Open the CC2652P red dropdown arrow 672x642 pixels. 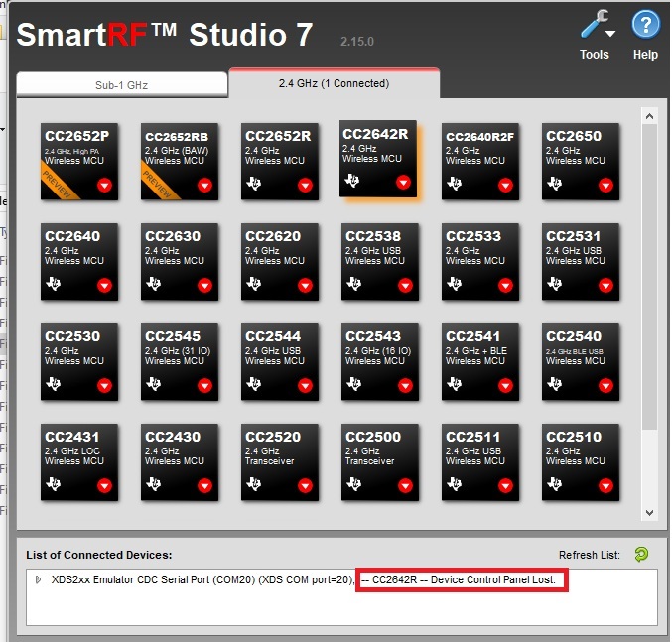coord(104,185)
